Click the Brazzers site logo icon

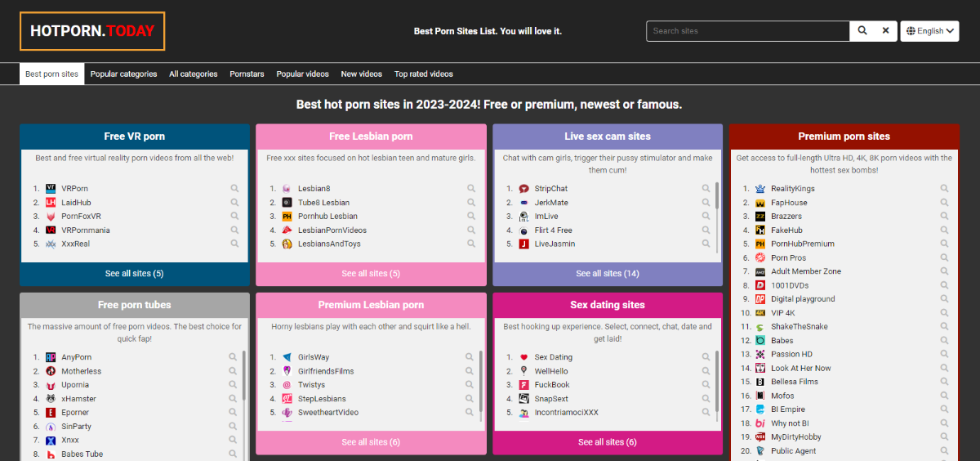(x=760, y=217)
